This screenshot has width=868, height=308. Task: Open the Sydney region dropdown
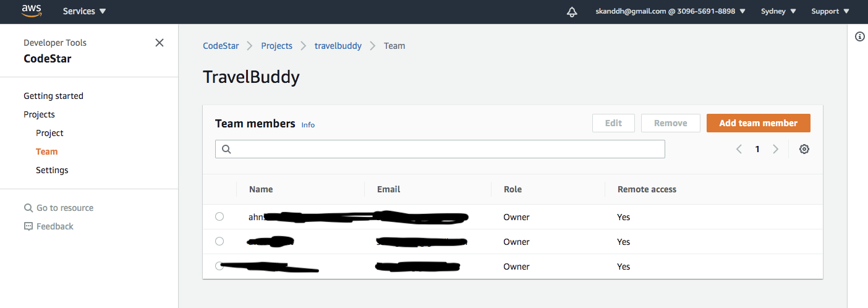tap(778, 11)
